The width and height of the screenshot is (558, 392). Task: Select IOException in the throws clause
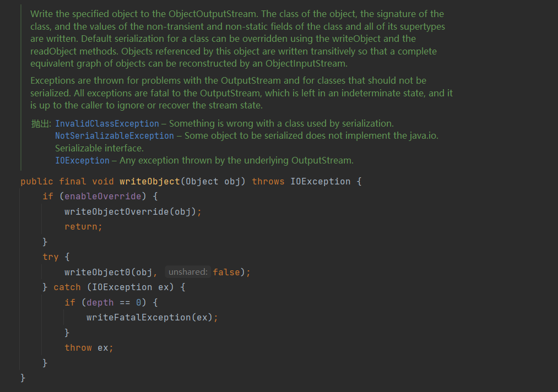click(320, 181)
